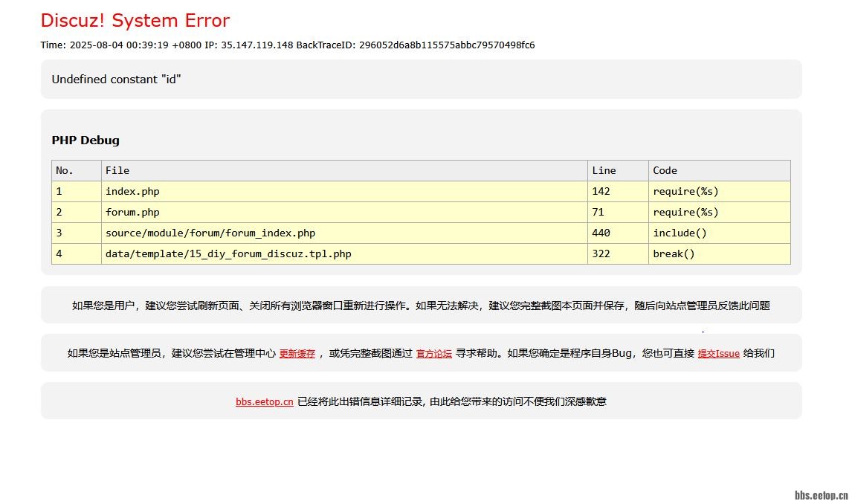Click line number 440 cell

pyautogui.click(x=618, y=233)
